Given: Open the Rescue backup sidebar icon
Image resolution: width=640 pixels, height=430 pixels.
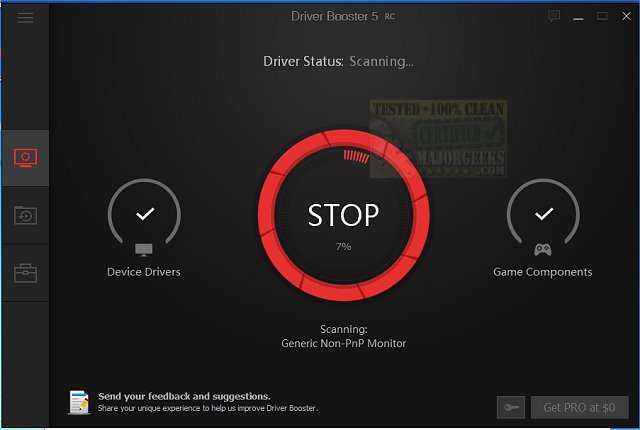Looking at the screenshot, I should click(x=25, y=215).
